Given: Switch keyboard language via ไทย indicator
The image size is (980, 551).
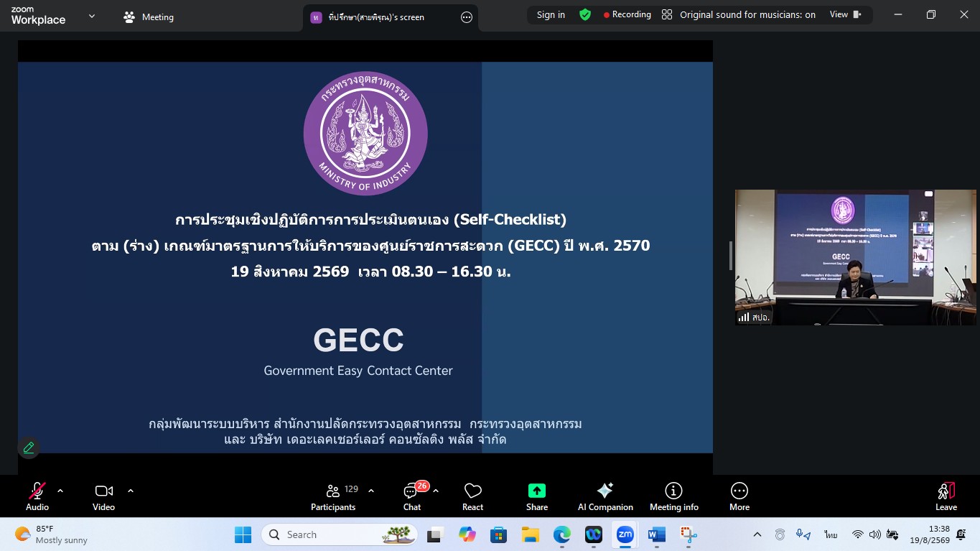Looking at the screenshot, I should click(831, 534).
